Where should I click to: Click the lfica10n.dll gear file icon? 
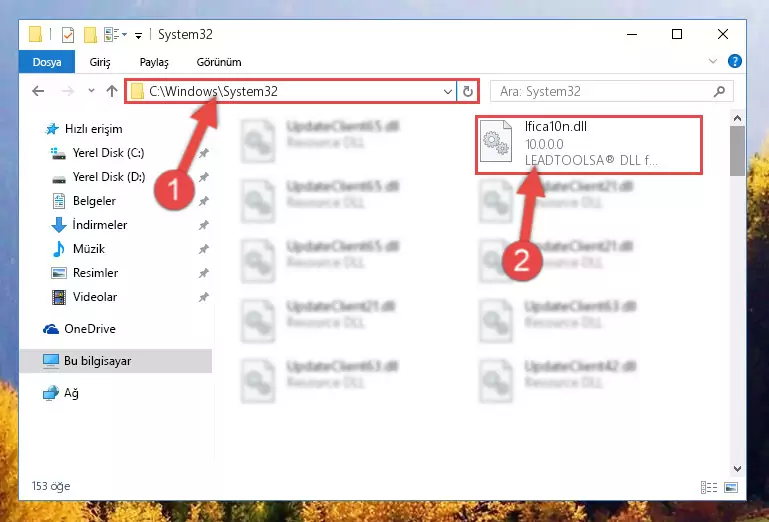coord(496,141)
